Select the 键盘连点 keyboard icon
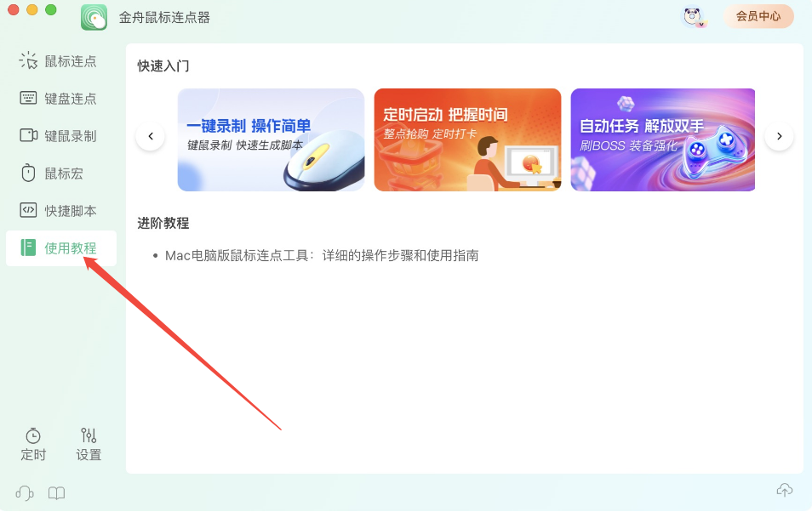Screen dimensions: 812x512 point(28,98)
